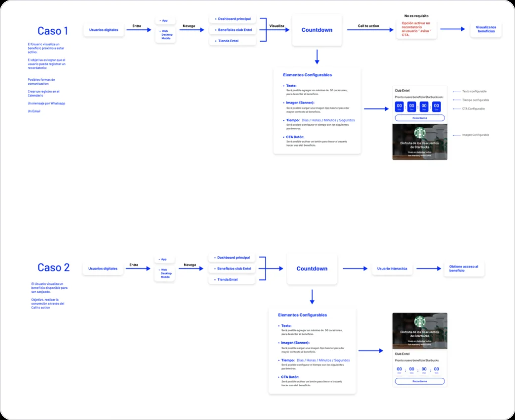Viewport: 515px width, 420px height.
Task: Click the "Un Email" text
Action: pos(34,111)
